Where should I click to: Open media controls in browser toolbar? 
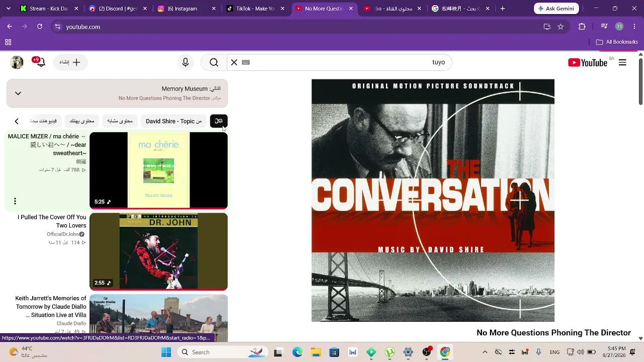point(604,27)
